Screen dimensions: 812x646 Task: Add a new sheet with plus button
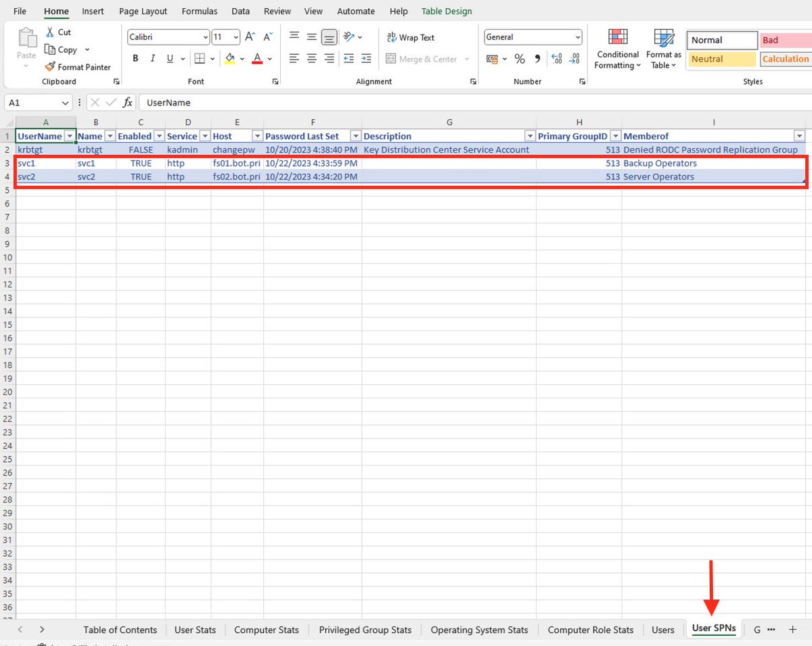click(x=792, y=630)
